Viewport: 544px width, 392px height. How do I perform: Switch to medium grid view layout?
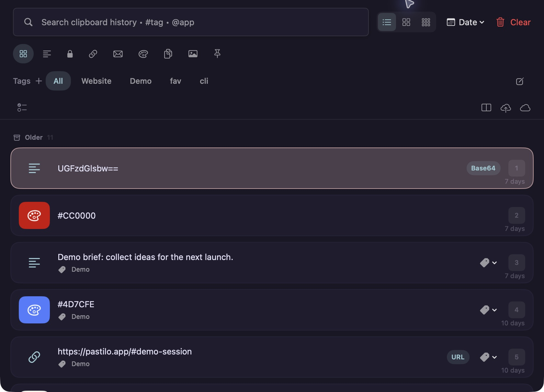[x=406, y=22]
